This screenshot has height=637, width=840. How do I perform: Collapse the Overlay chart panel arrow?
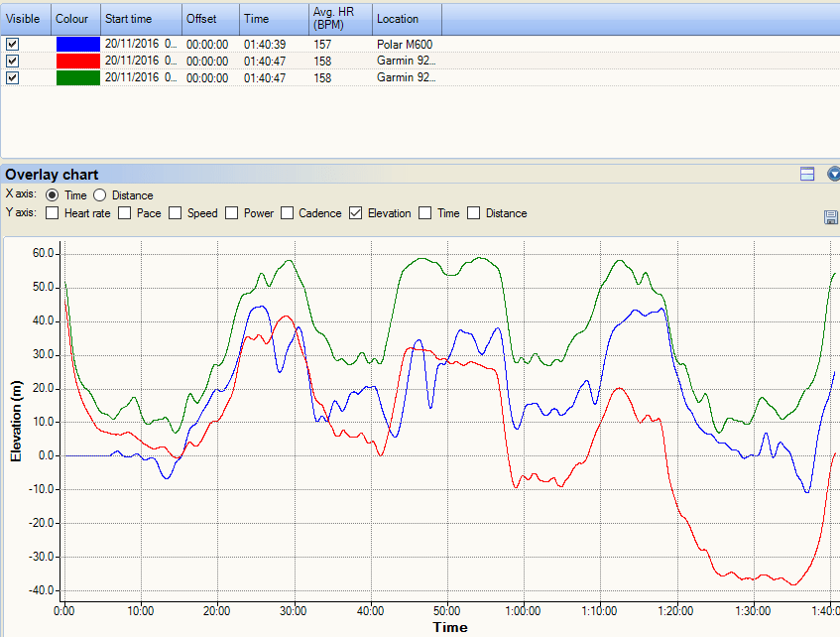click(833, 174)
